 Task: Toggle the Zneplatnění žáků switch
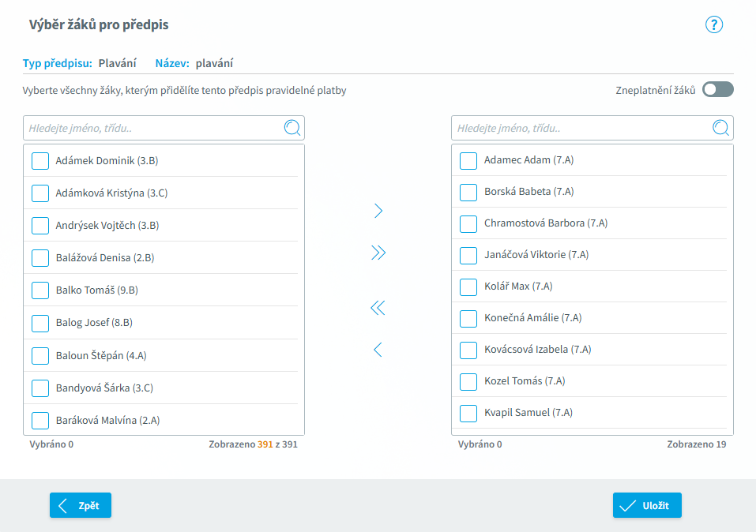coord(717,90)
